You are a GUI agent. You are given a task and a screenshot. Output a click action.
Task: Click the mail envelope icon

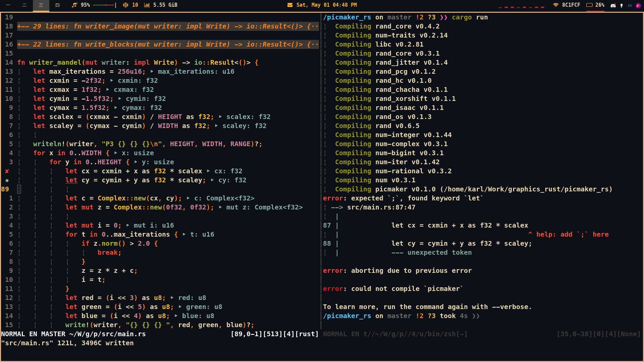point(290,5)
